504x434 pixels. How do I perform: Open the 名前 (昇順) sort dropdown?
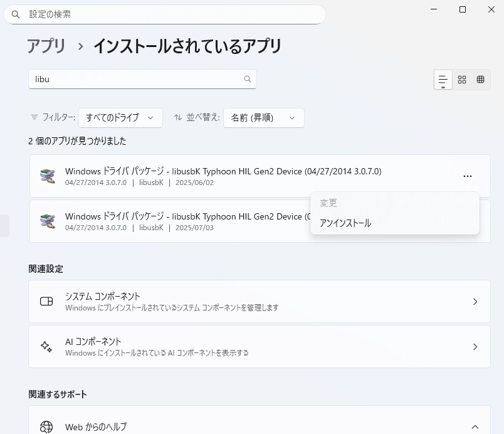[264, 117]
